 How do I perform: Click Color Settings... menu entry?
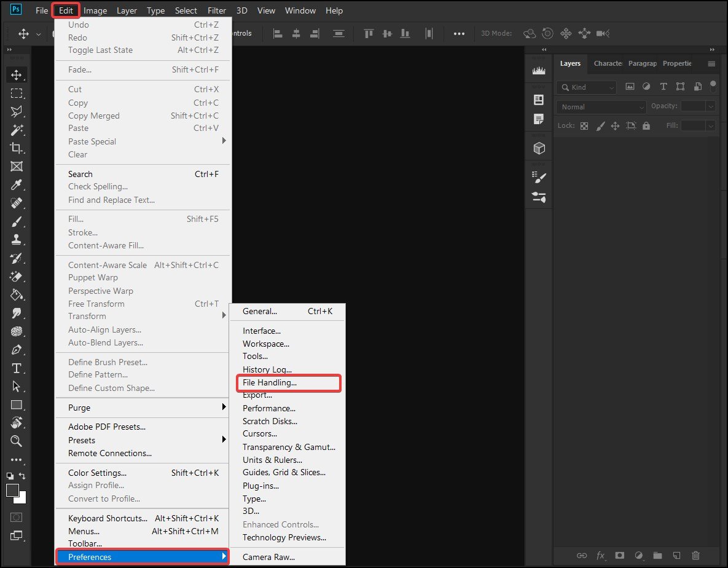(x=98, y=473)
